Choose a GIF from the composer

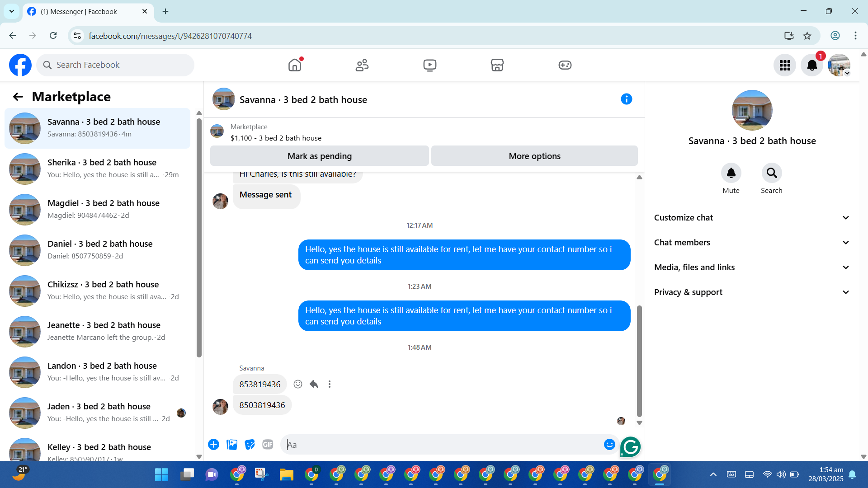tap(268, 445)
